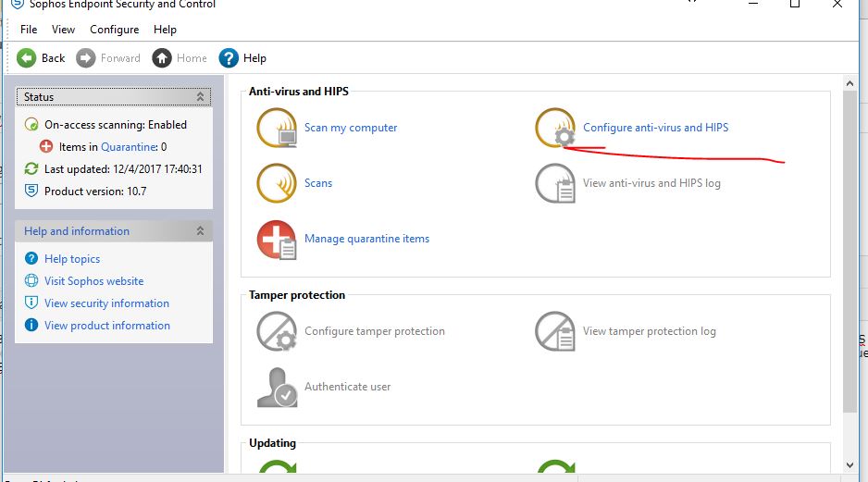Open the Configure menu
Viewport: 868px width, 482px height.
coord(114,30)
